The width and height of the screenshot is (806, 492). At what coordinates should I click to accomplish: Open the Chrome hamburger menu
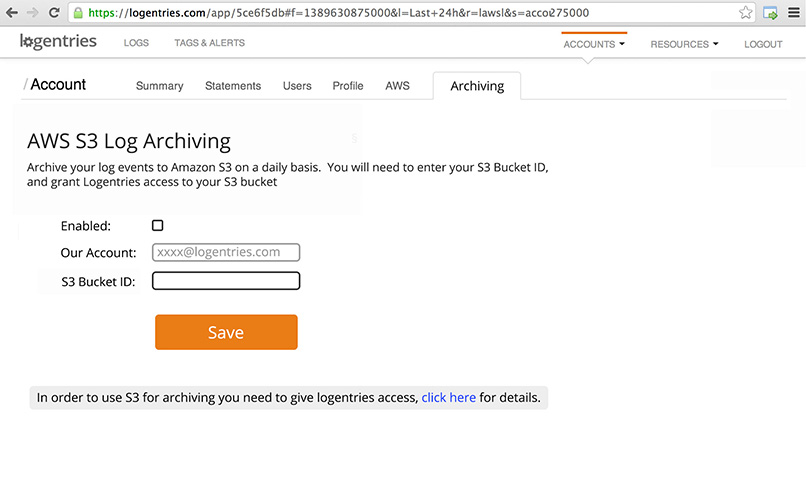coord(793,13)
